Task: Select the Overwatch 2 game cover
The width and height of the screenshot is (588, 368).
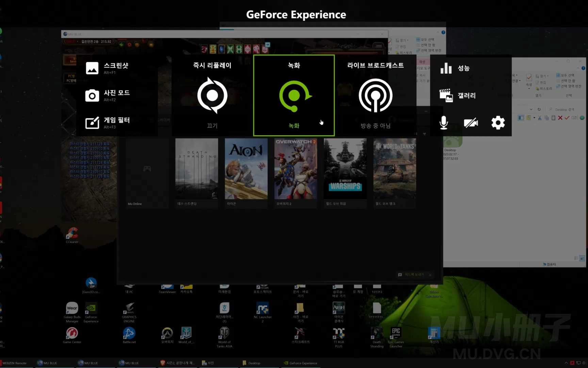Action: [x=296, y=169]
